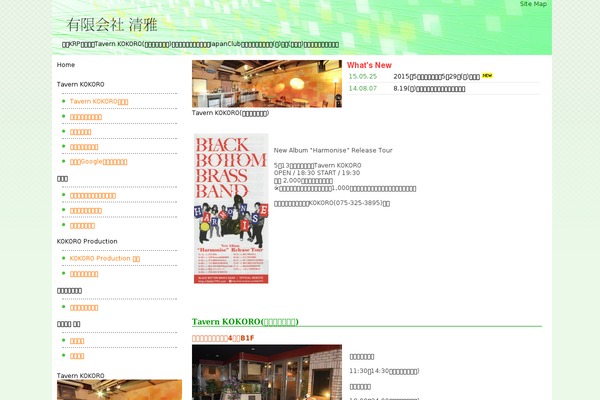
Task: Click the orange subheading ending in B1F
Action: [x=223, y=338]
